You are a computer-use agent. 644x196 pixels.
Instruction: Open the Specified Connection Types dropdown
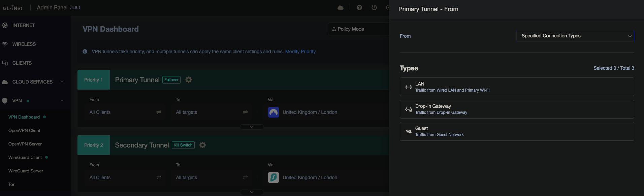[x=575, y=36]
